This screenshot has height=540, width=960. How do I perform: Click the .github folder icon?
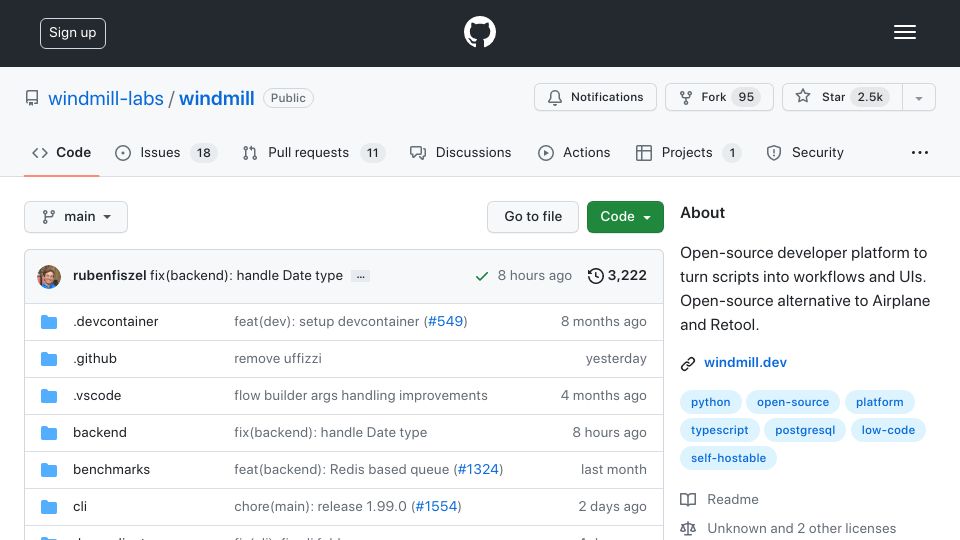[x=49, y=359]
